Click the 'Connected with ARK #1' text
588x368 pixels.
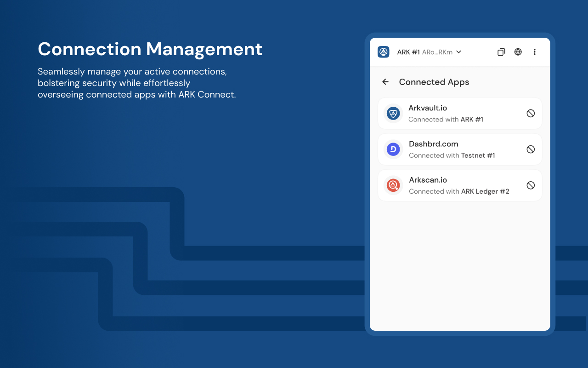coord(446,120)
